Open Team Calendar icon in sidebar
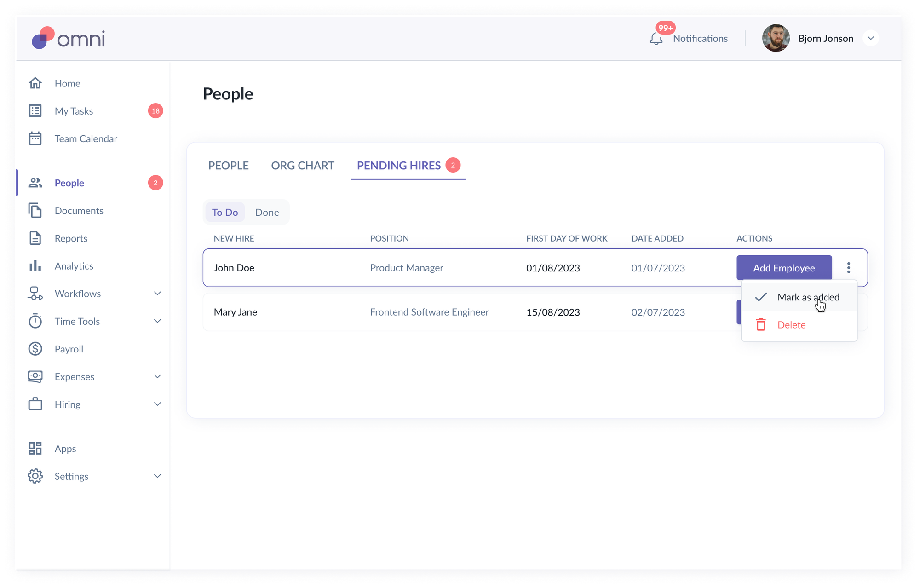Viewport: 920px width, 588px height. pyautogui.click(x=35, y=138)
